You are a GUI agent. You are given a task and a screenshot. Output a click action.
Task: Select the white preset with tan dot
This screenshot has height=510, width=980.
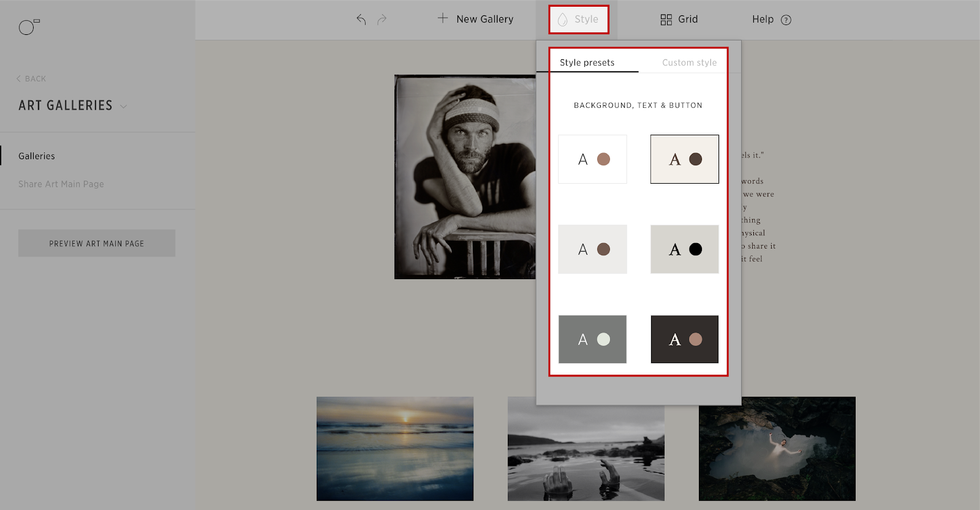(x=592, y=159)
